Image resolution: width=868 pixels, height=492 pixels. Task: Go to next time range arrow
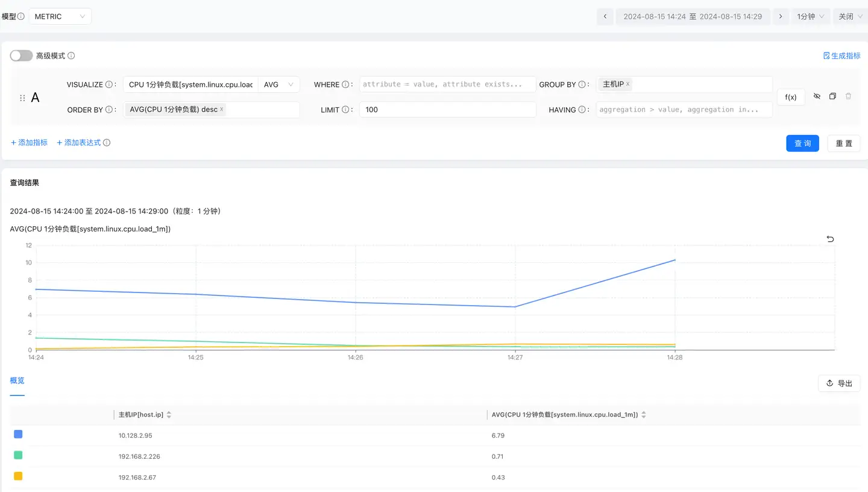coord(781,16)
